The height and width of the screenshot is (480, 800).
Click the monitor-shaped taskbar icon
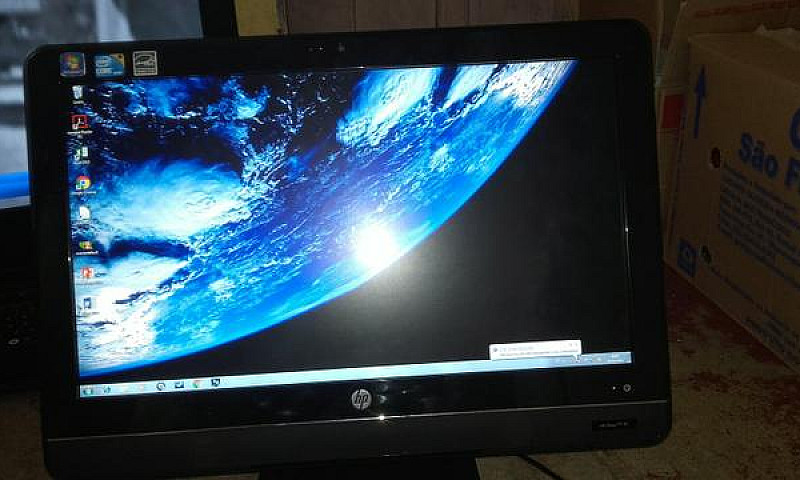(x=215, y=383)
